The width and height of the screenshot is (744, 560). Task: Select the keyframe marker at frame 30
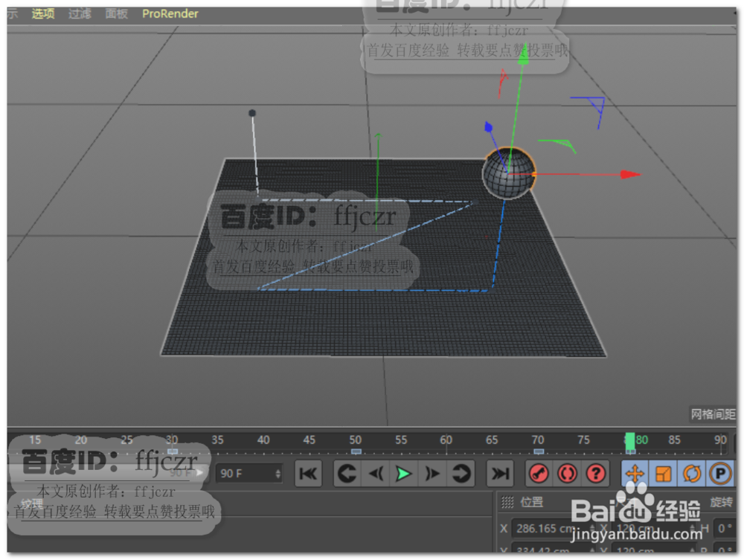pos(173,451)
